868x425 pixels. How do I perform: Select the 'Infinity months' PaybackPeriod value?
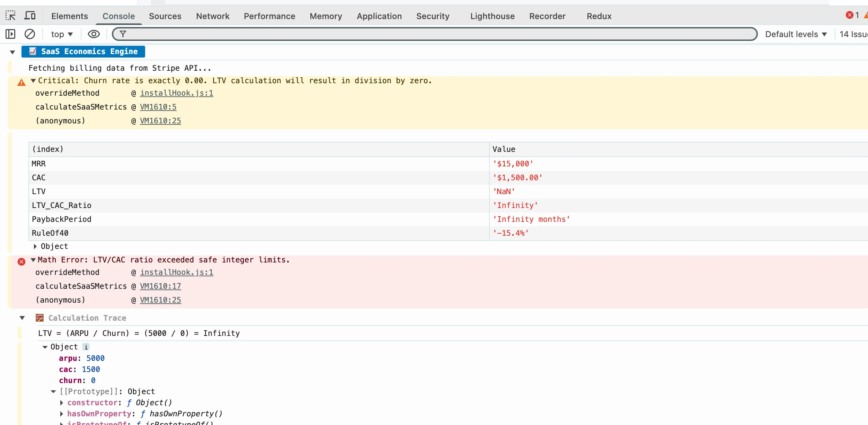pyautogui.click(x=531, y=219)
